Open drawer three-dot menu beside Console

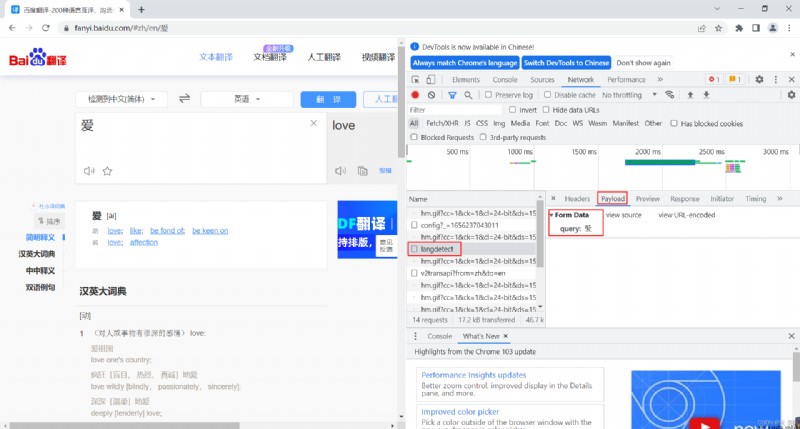[x=415, y=336]
